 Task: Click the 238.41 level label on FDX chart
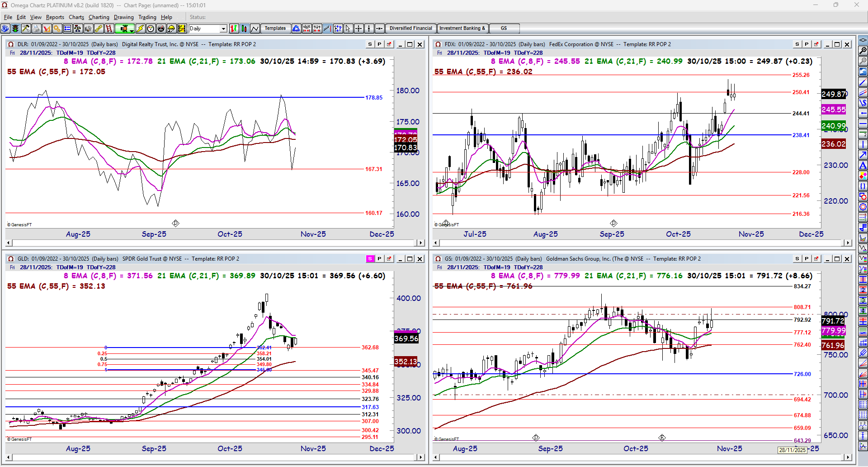coord(801,135)
